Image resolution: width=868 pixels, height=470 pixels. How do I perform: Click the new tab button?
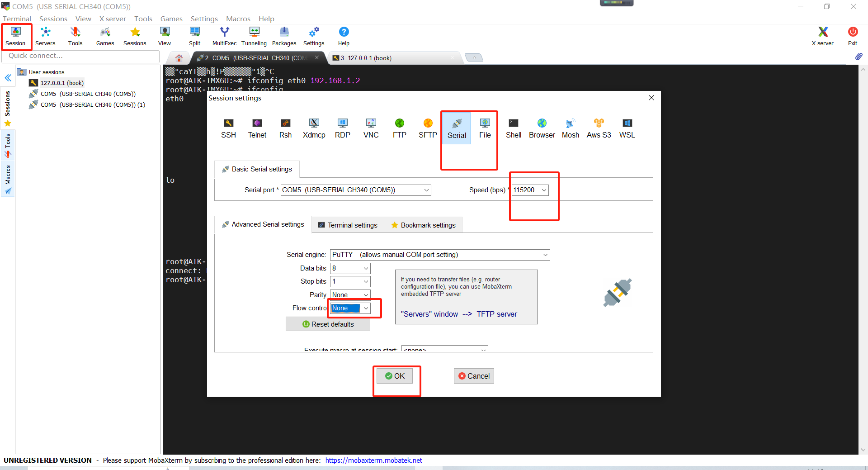474,58
